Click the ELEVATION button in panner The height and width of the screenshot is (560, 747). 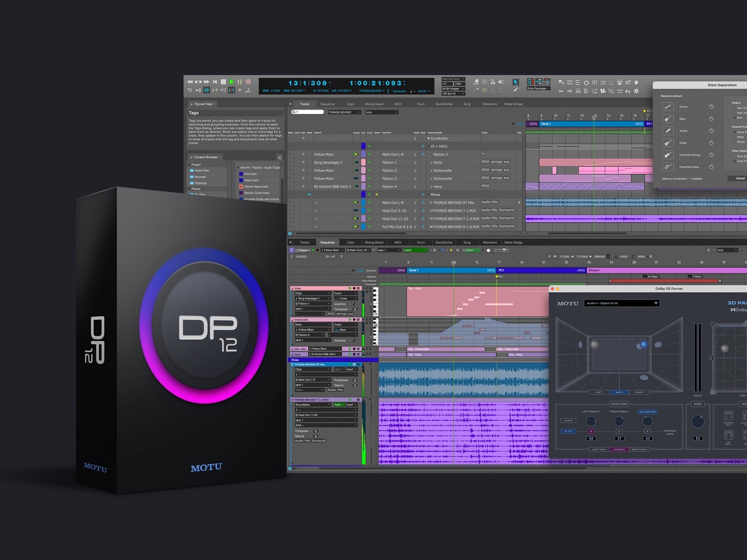coord(647,411)
